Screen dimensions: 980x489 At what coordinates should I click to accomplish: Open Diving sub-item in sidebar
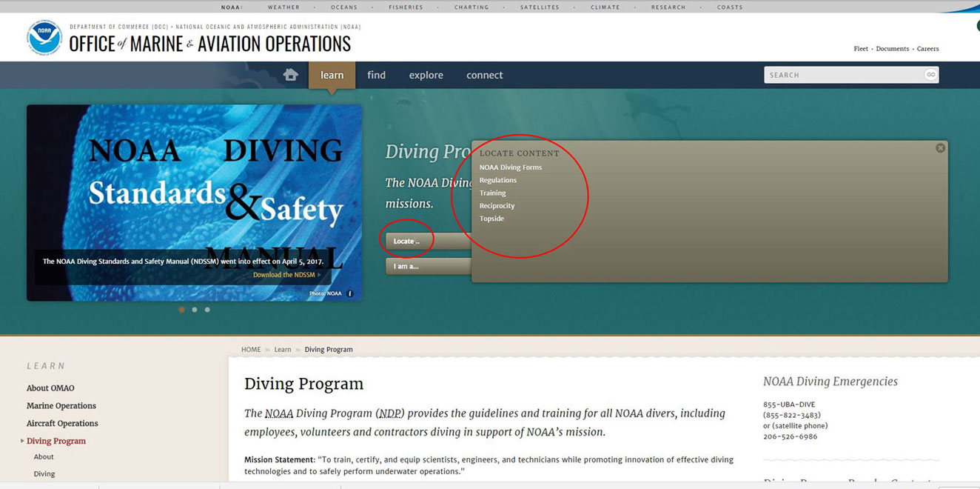[x=44, y=474]
